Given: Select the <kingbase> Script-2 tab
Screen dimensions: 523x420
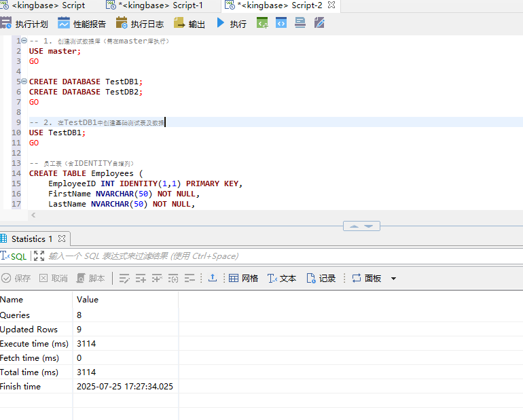Looking at the screenshot, I should 274,5.
